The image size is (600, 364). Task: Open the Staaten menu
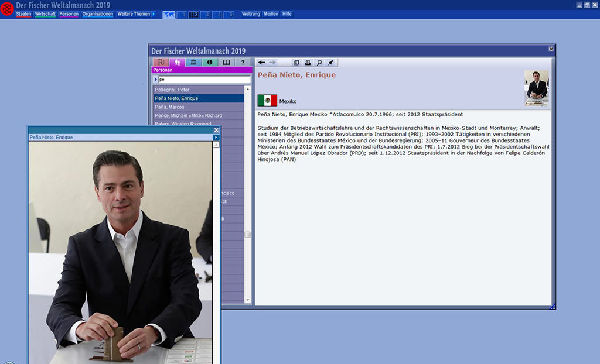click(x=23, y=14)
